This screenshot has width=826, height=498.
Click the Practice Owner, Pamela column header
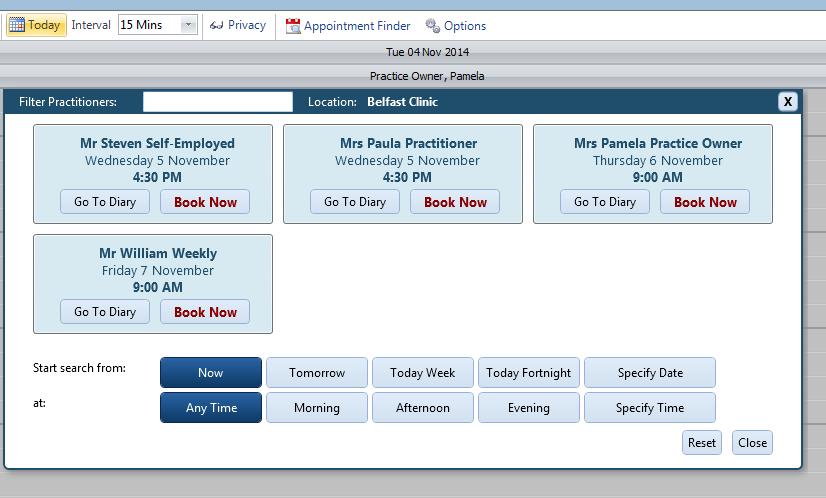(x=427, y=76)
